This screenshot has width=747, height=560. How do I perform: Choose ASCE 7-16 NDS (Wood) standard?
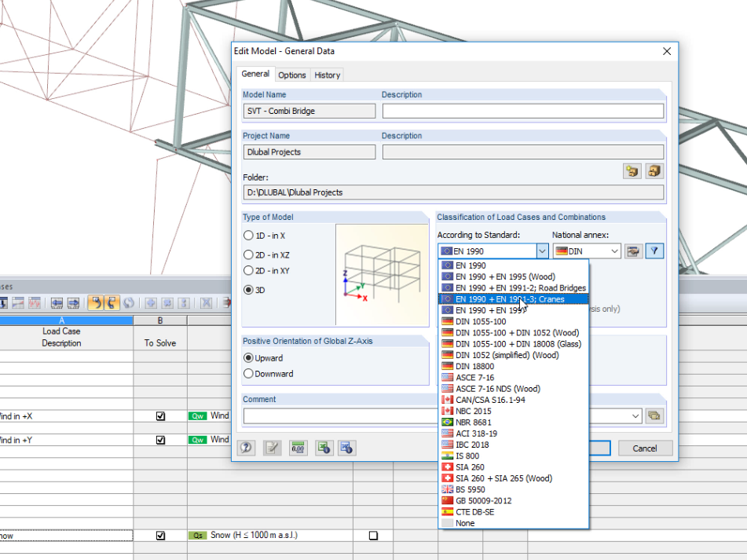513,389
